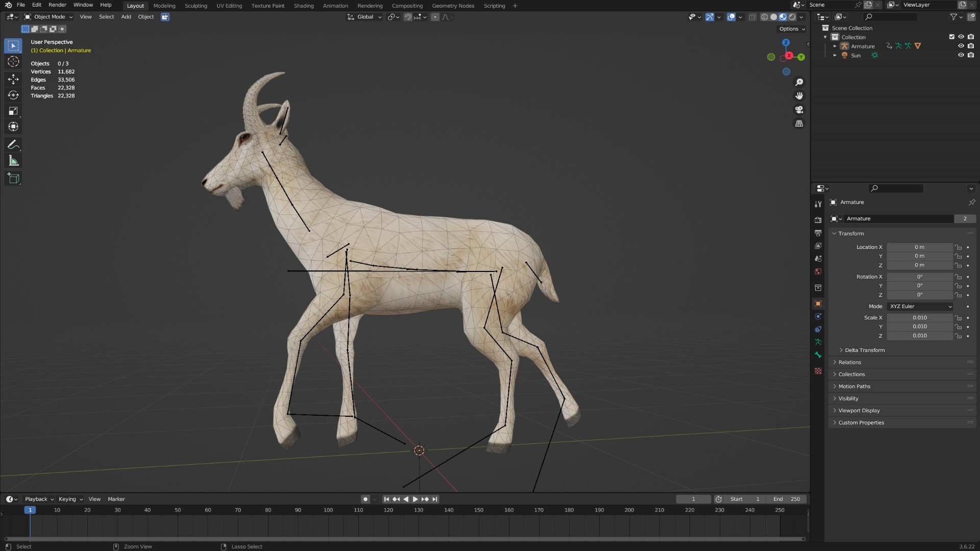Switch to the Shading workspace tab
Viewport: 980px width, 551px height.
304,6
